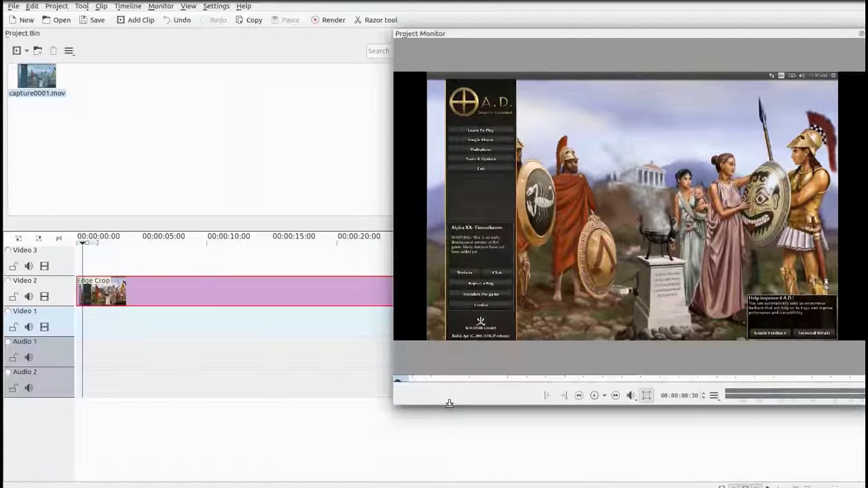Click the Project Bin Search field

(378, 51)
